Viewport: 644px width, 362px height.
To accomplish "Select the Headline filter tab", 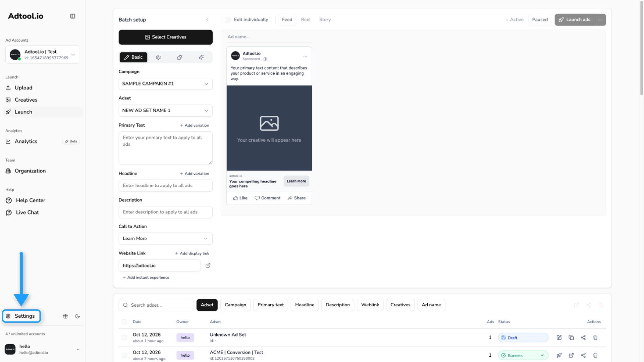I will click(305, 305).
